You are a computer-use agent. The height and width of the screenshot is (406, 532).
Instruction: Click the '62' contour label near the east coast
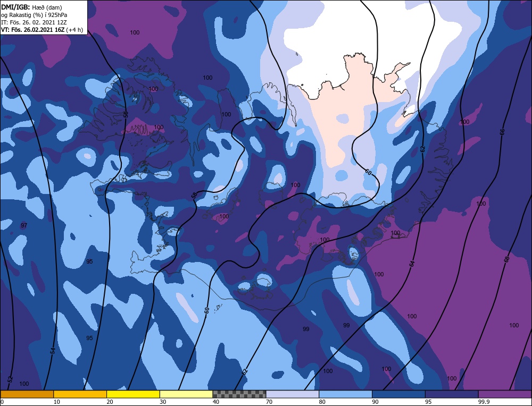(422, 149)
